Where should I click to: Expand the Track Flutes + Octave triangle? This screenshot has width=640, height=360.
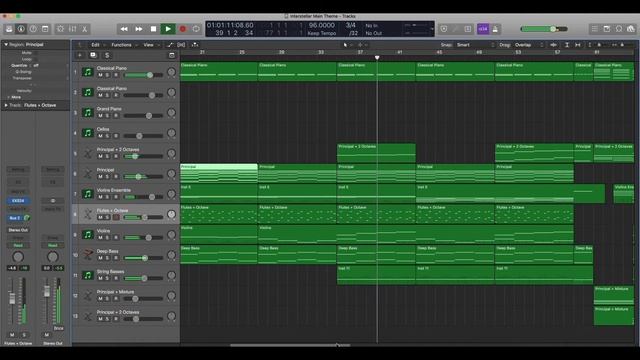(x=6, y=105)
